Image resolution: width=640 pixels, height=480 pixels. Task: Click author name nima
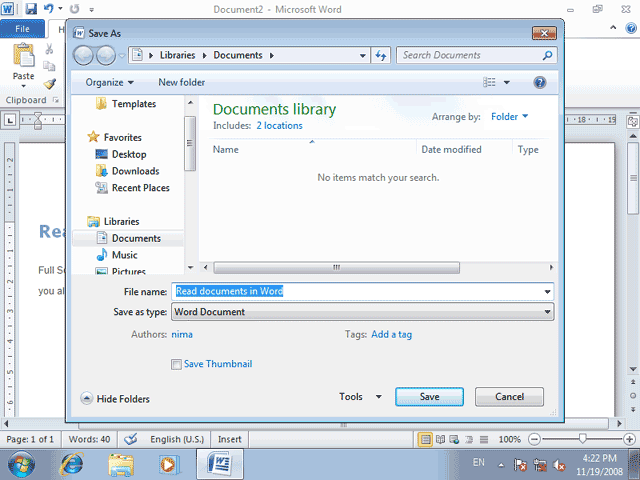[x=182, y=334]
